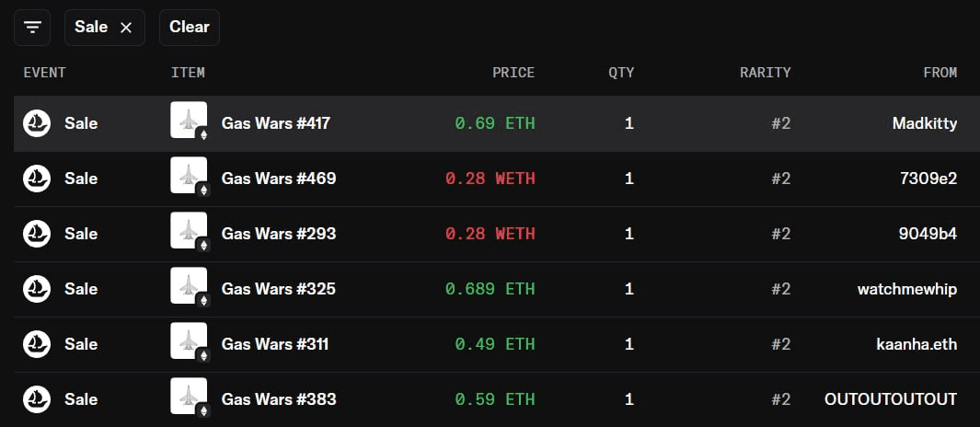The height and width of the screenshot is (427, 980).
Task: Open the filter icon button
Action: [32, 28]
